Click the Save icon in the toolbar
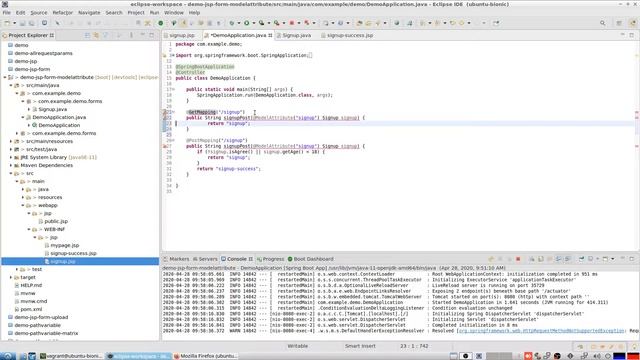The height and width of the screenshot is (360, 640). tap(22, 23)
